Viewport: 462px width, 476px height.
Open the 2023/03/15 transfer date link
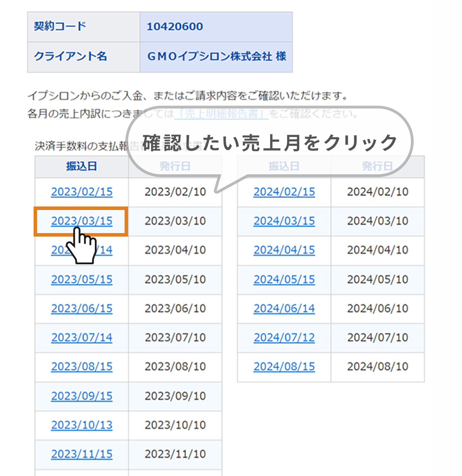[x=82, y=221]
